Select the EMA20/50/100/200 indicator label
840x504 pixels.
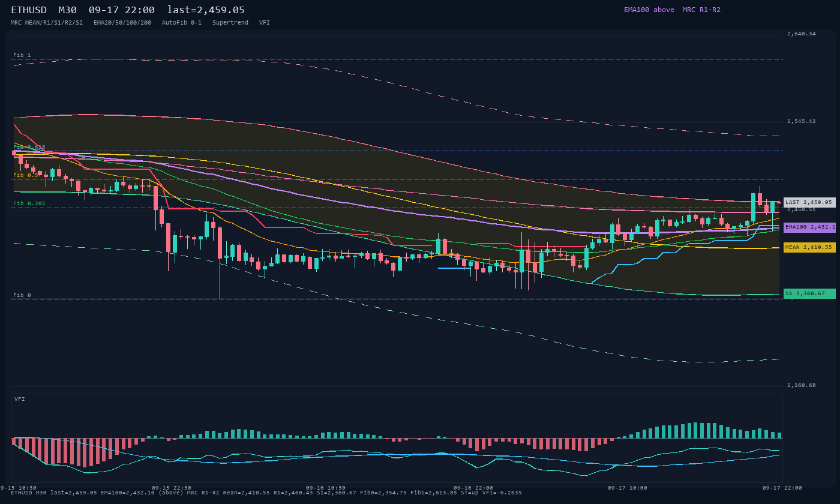[x=122, y=23]
